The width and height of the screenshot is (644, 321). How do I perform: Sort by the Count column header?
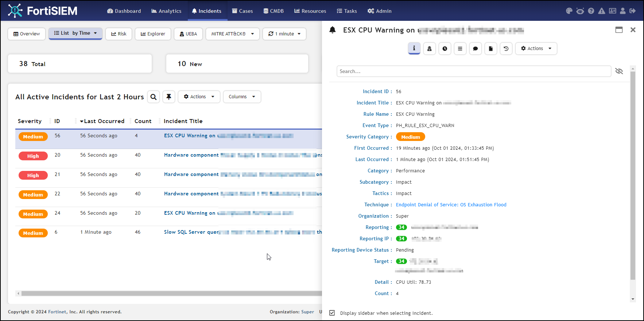coord(143,121)
